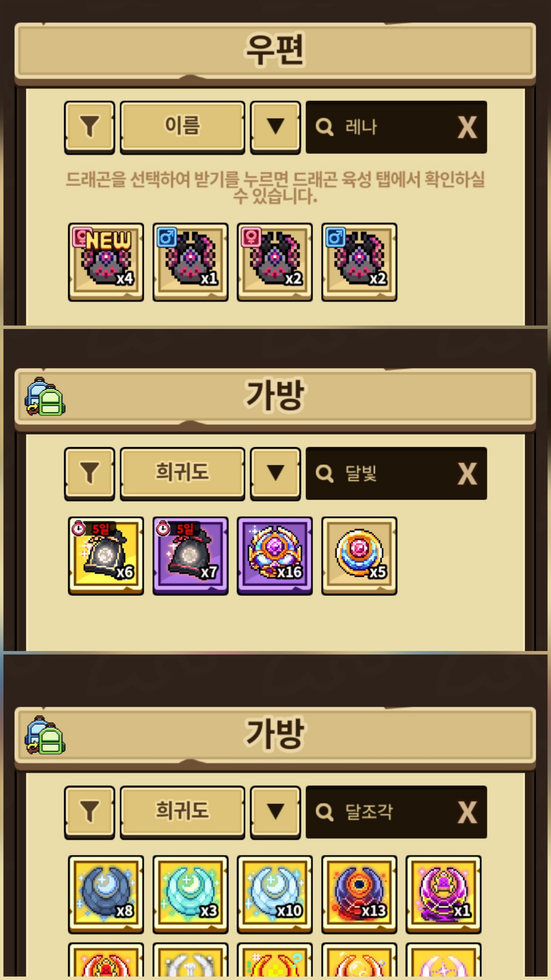Click filter funnel icon in 달조각 panel
The width and height of the screenshot is (551, 980).
(89, 812)
